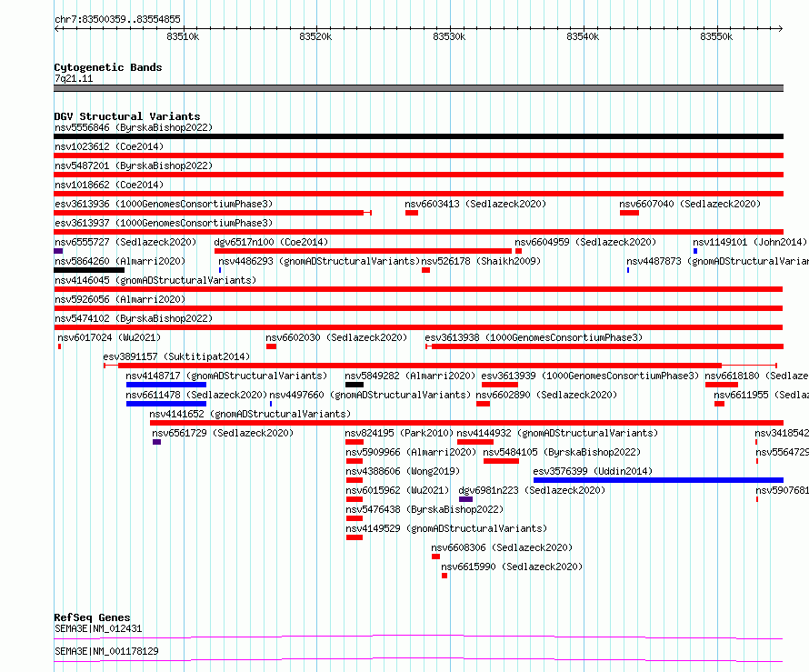Click nsv5474102 (ByrskaBishop2022) label
Screen dimensions: 809x672
click(x=134, y=318)
